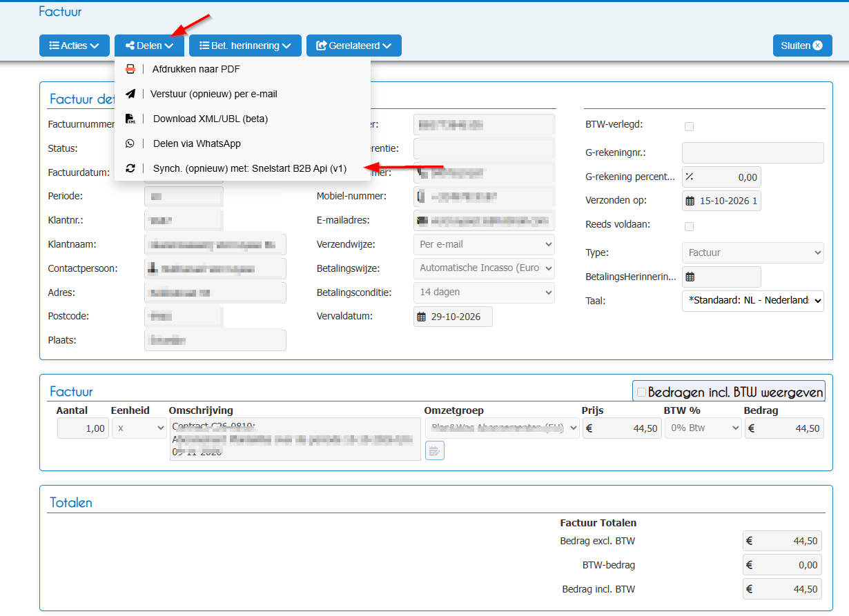Select Synch. (opnieuw) met Snelstart B2B Api
The height and width of the screenshot is (616, 849).
point(242,168)
